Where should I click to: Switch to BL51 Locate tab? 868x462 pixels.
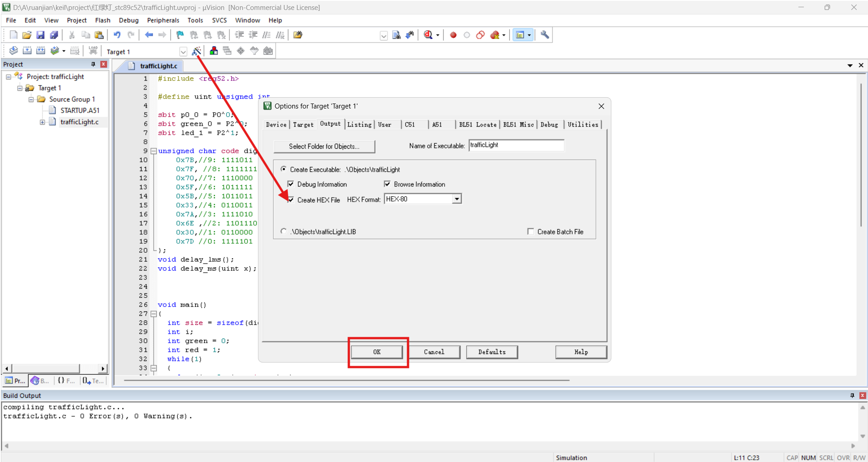click(x=478, y=125)
